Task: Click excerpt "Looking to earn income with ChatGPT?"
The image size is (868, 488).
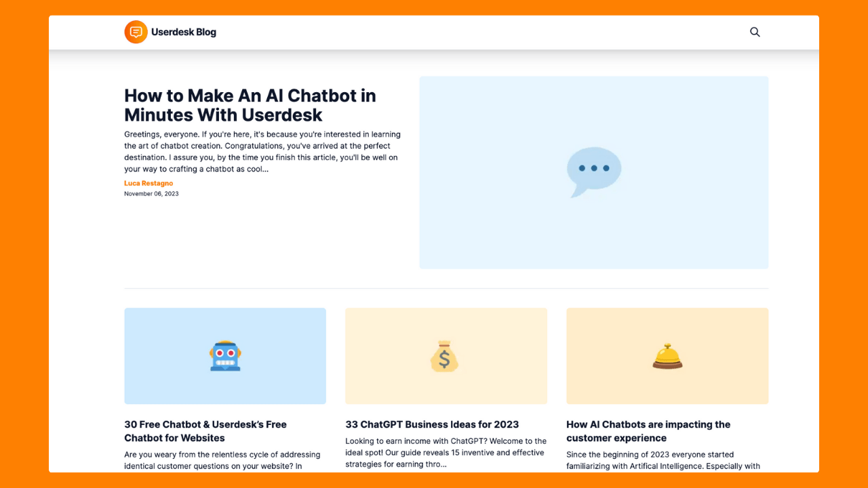Action: pos(446,453)
